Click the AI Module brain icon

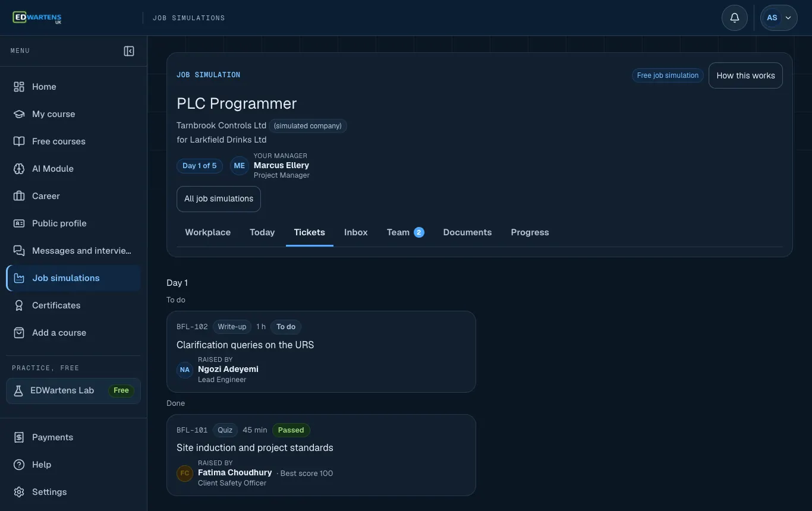[x=19, y=169]
